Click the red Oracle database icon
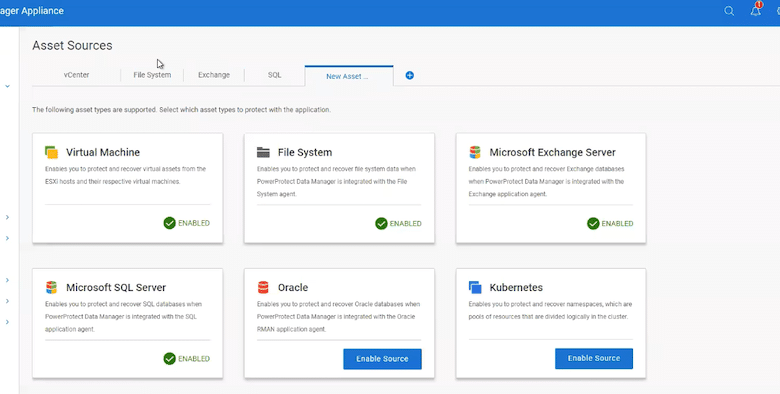This screenshot has height=394, width=780. 263,287
